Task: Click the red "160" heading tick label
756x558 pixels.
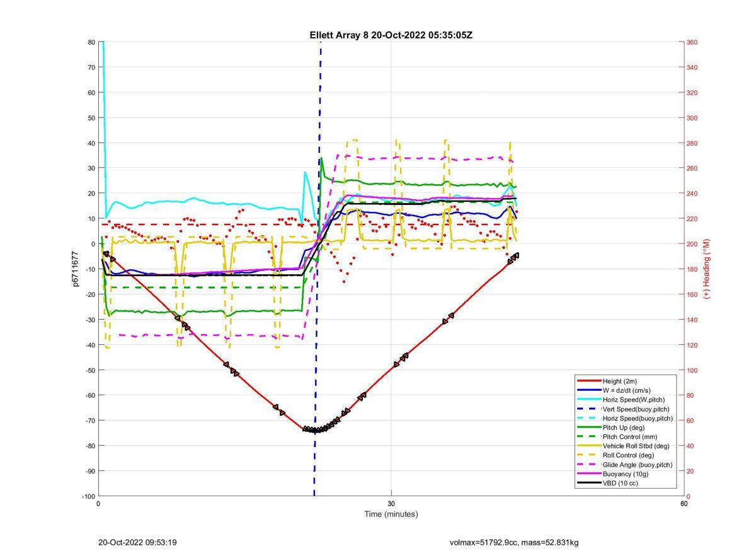Action: pyautogui.click(x=692, y=294)
